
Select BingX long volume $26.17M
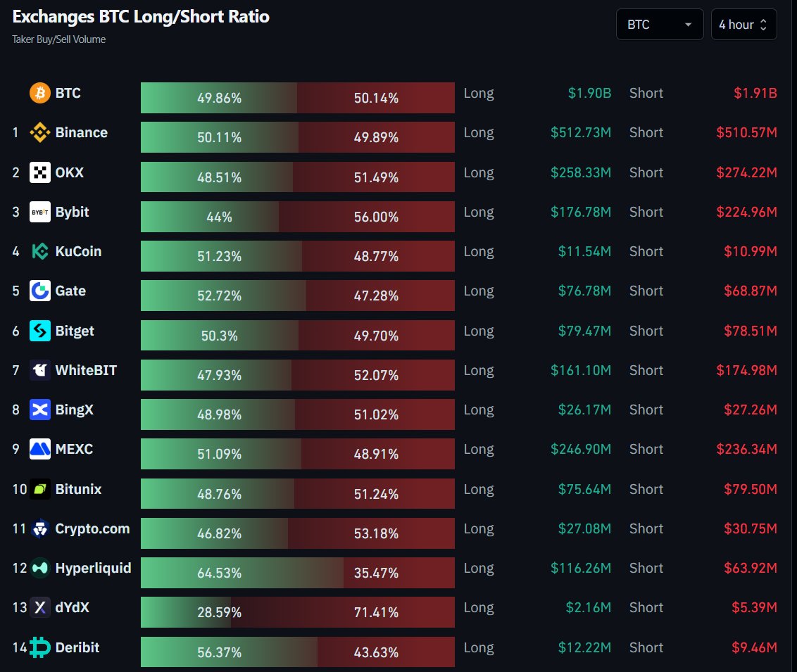click(x=584, y=410)
